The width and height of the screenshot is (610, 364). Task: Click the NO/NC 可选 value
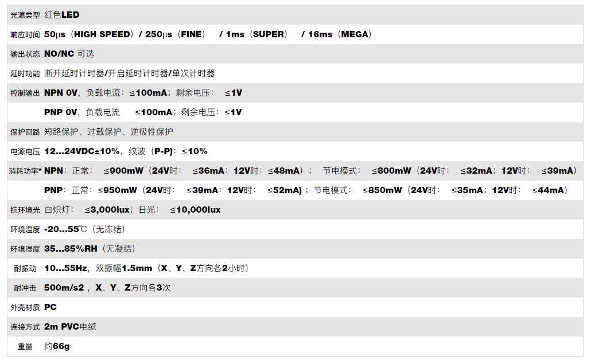tap(69, 54)
